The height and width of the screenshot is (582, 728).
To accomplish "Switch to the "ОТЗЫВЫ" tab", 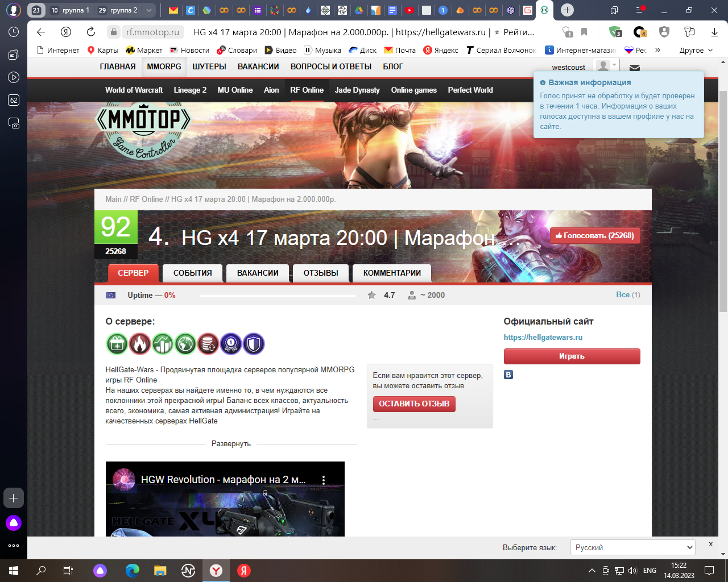I will click(x=321, y=273).
